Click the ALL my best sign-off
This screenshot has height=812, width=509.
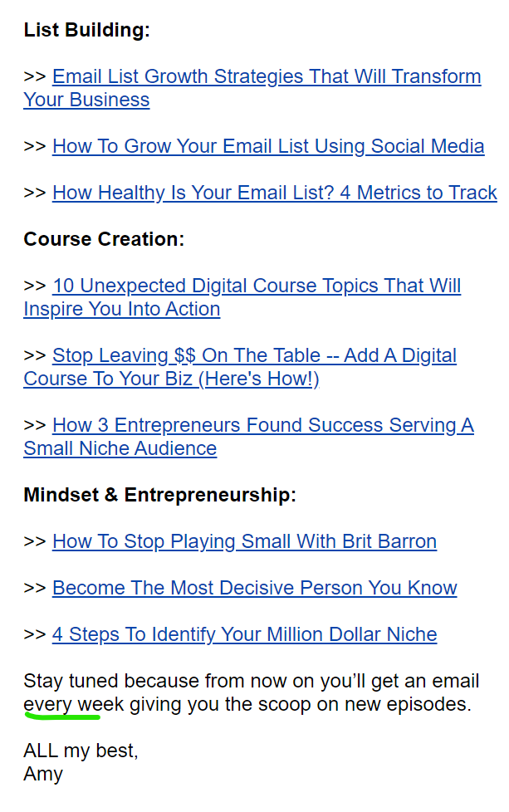coord(81,751)
